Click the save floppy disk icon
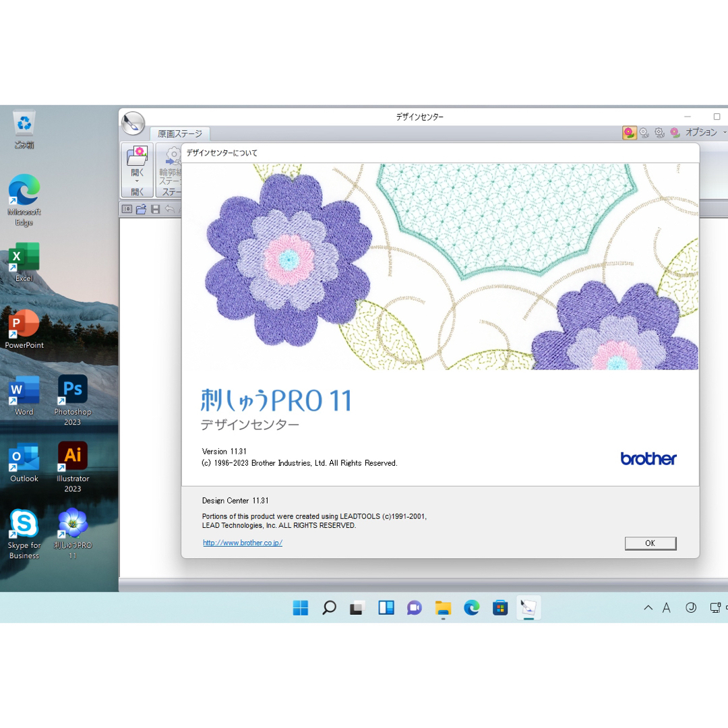Image resolution: width=728 pixels, height=728 pixels. click(x=156, y=210)
